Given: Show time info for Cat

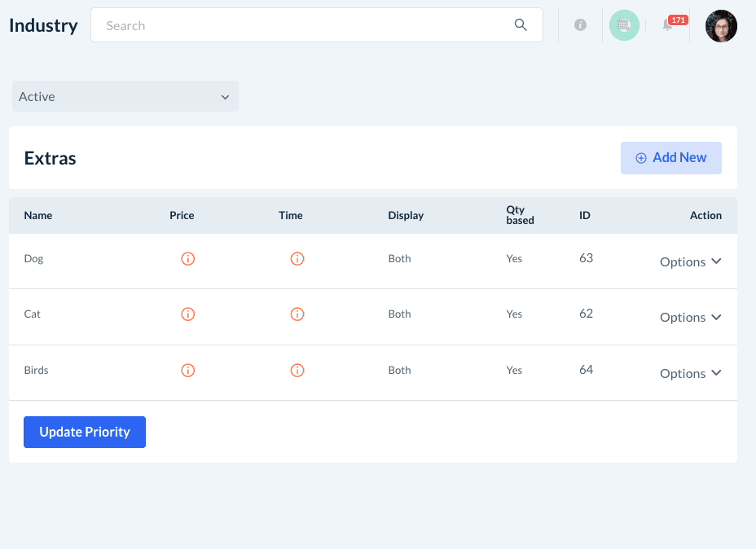Looking at the screenshot, I should 297,314.
